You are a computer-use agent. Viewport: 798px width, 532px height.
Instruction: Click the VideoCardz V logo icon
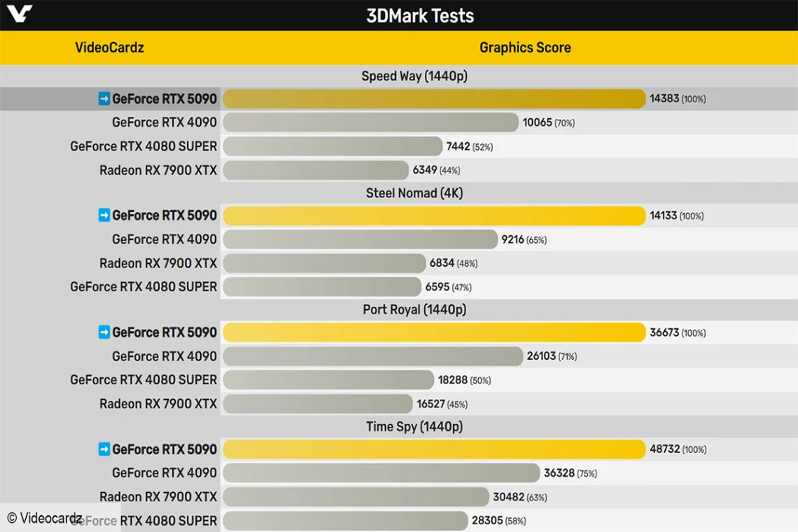[x=20, y=13]
